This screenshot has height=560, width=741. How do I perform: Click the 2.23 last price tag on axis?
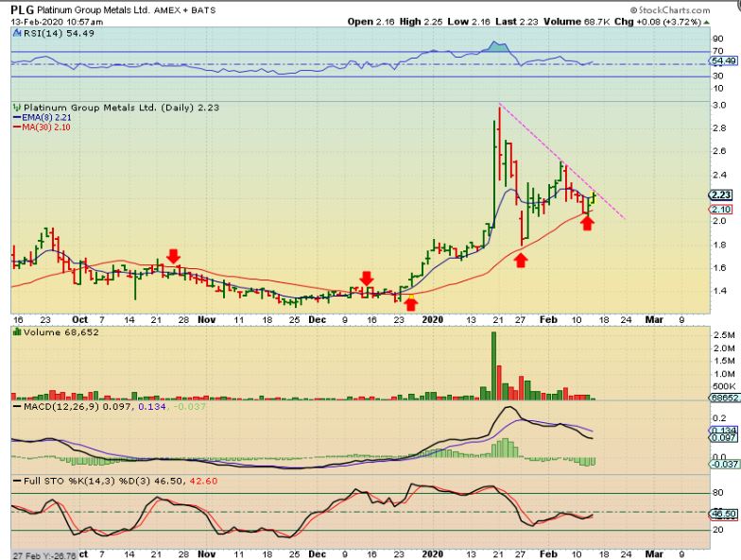(x=720, y=195)
